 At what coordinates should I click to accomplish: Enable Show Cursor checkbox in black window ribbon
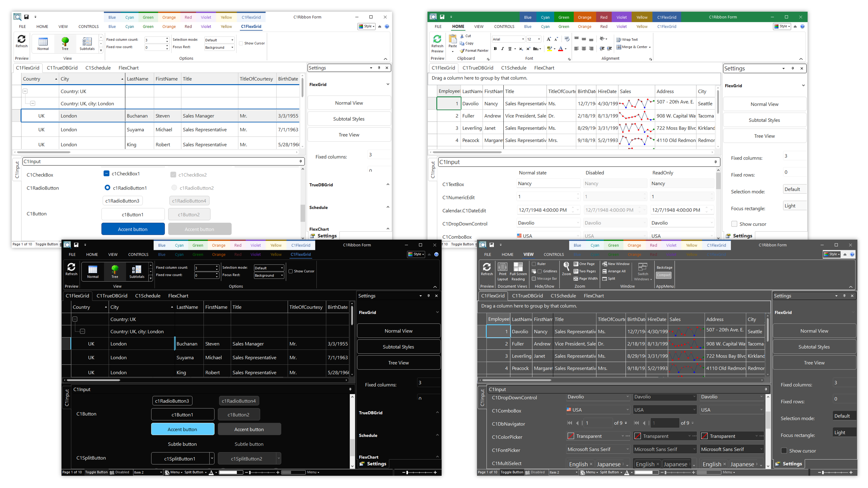click(x=290, y=271)
